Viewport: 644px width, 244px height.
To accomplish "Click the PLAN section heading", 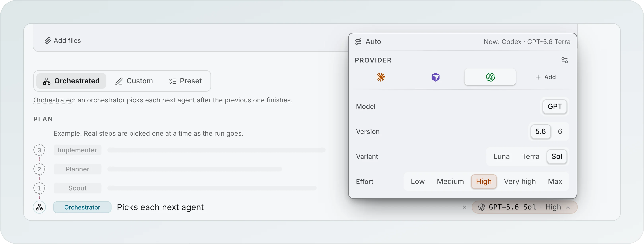I will [43, 119].
